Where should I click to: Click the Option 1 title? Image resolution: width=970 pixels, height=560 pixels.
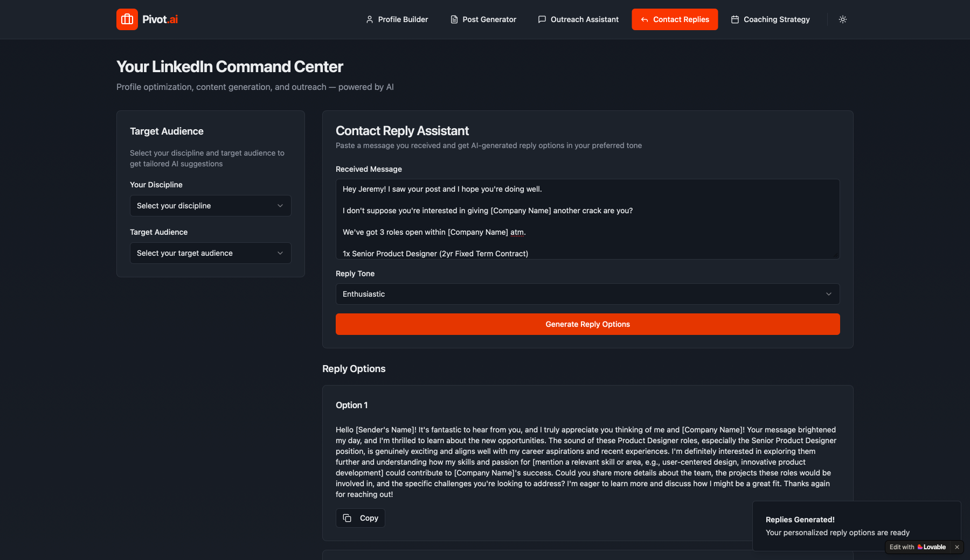tap(352, 405)
